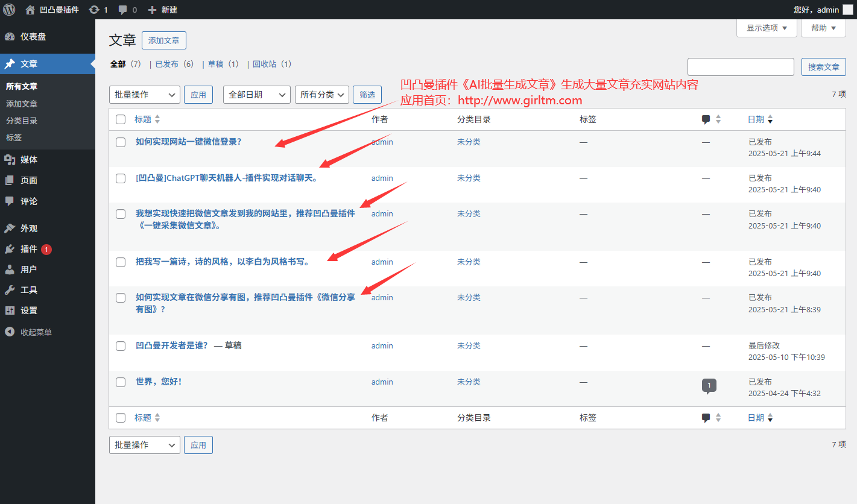Viewport: 857px width, 504px height.
Task: Open the updates icon showing 1
Action: point(94,10)
